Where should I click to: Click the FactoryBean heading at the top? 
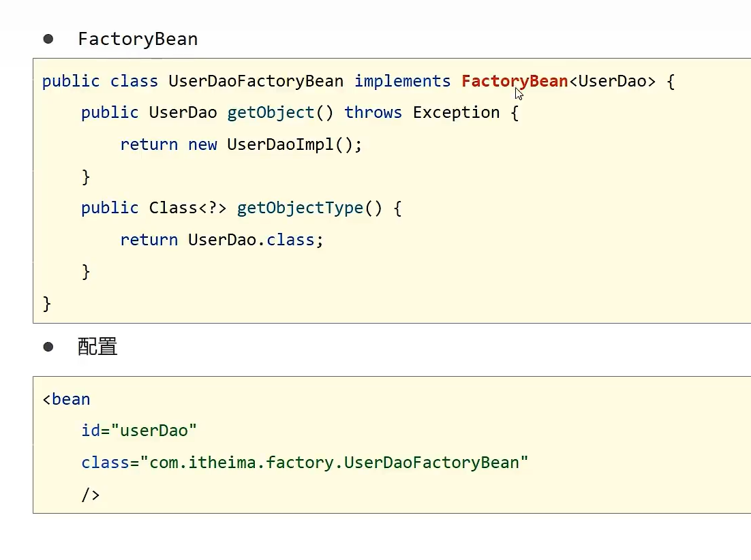click(138, 39)
